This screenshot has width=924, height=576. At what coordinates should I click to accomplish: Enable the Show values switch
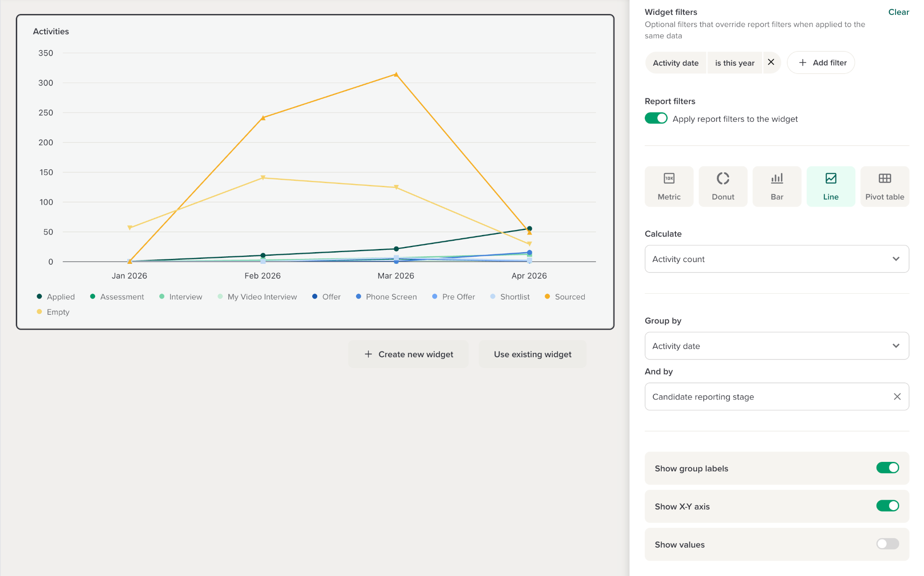pyautogui.click(x=887, y=544)
